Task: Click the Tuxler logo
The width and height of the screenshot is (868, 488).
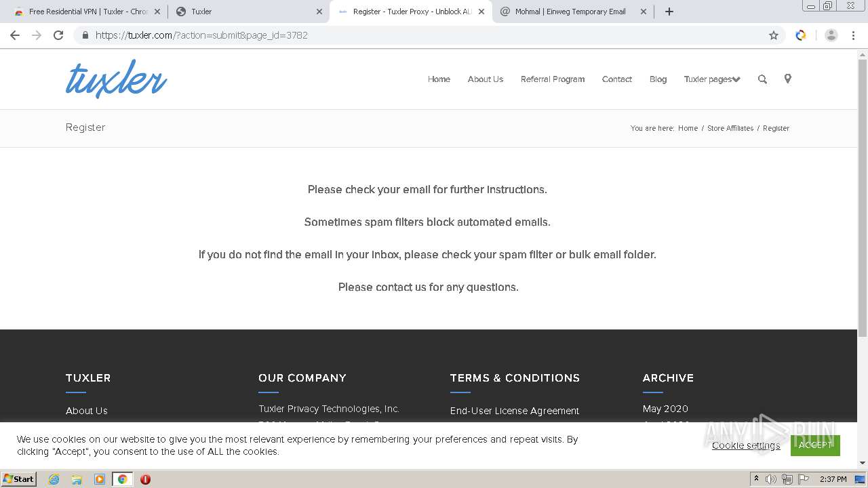Action: click(116, 78)
